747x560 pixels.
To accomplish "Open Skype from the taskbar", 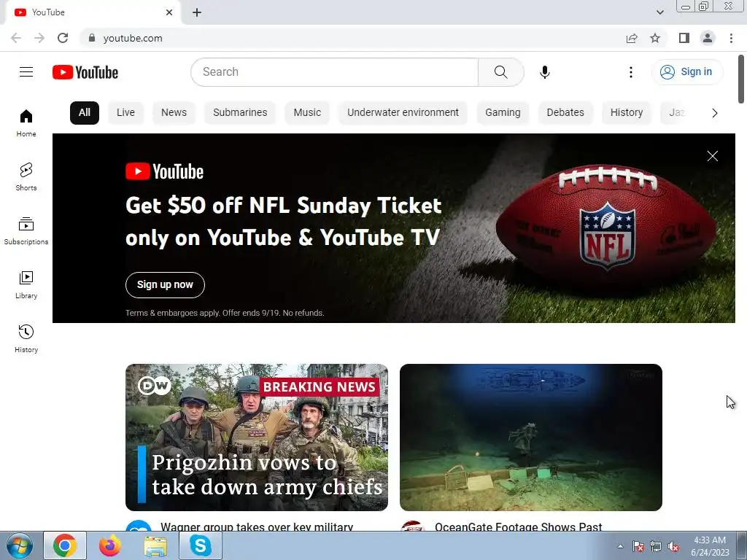I will tap(201, 545).
